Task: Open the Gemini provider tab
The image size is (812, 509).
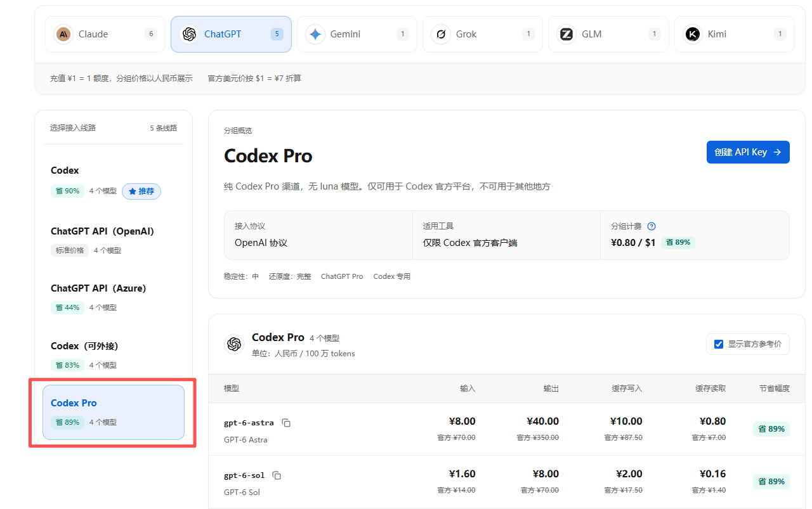Action: point(357,34)
